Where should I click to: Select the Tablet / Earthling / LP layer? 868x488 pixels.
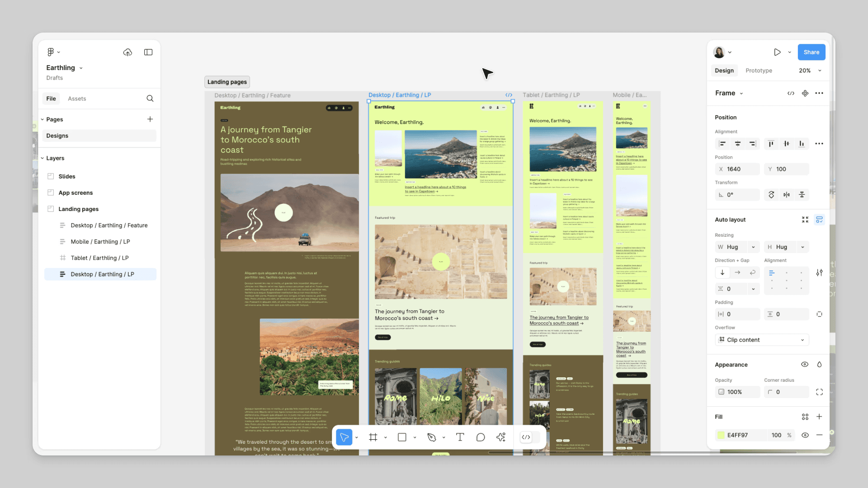coord(100,258)
